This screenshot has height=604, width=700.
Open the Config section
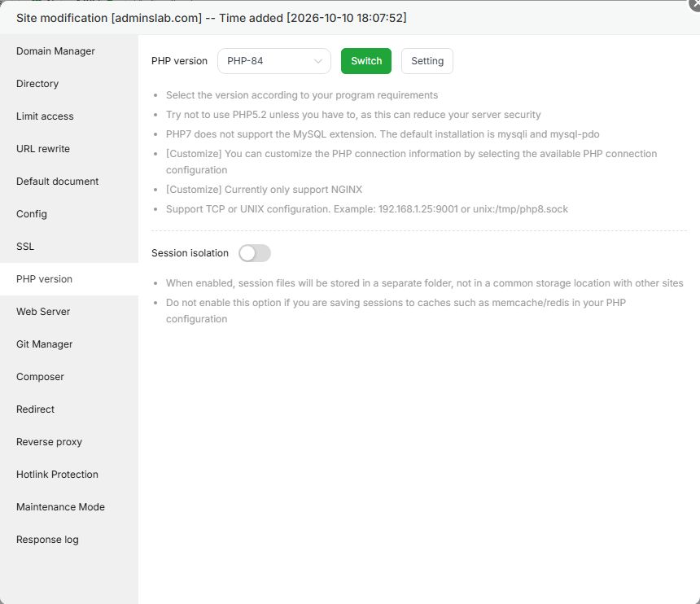[69, 214]
